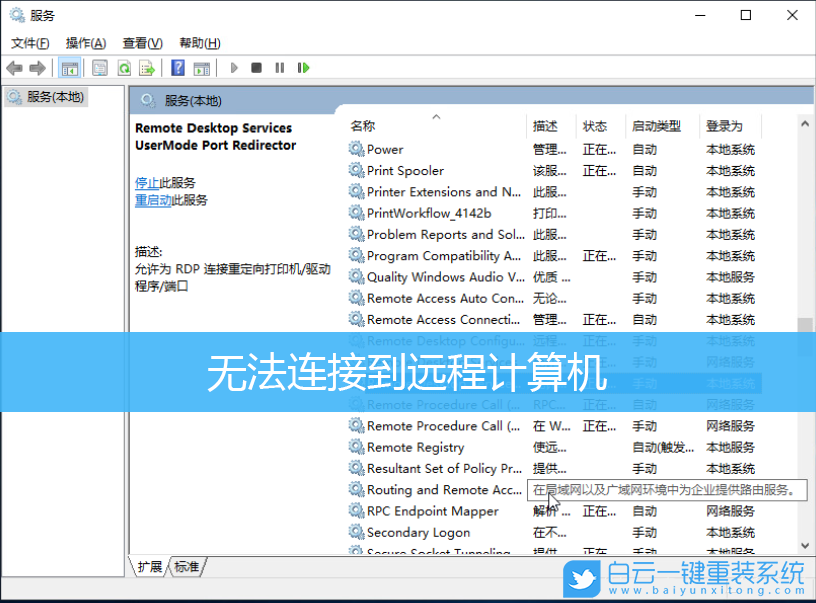Click the Restart Service toolbar icon
This screenshot has width=816, height=603.
pos(303,67)
